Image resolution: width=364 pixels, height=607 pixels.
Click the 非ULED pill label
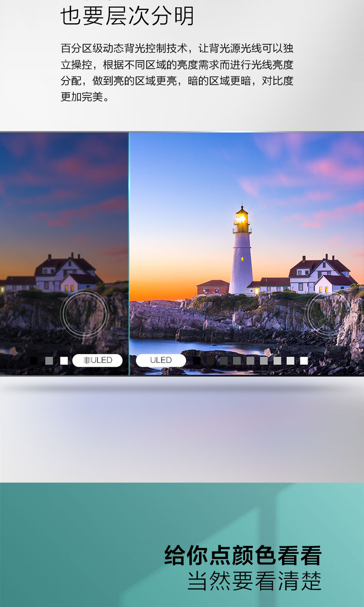pos(98,360)
